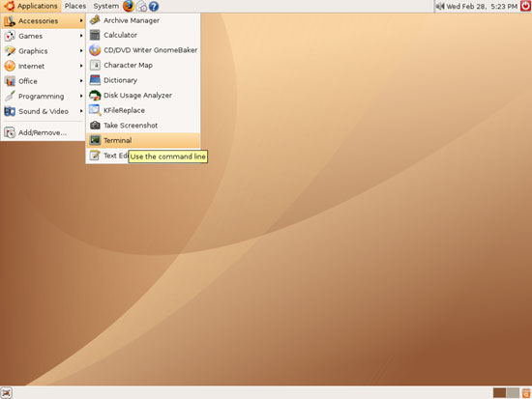Open Calculator by its label
532x399 pixels.
coord(121,35)
